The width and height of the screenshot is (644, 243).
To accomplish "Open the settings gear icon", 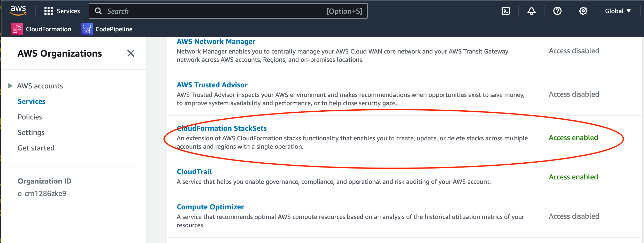I will pyautogui.click(x=583, y=11).
